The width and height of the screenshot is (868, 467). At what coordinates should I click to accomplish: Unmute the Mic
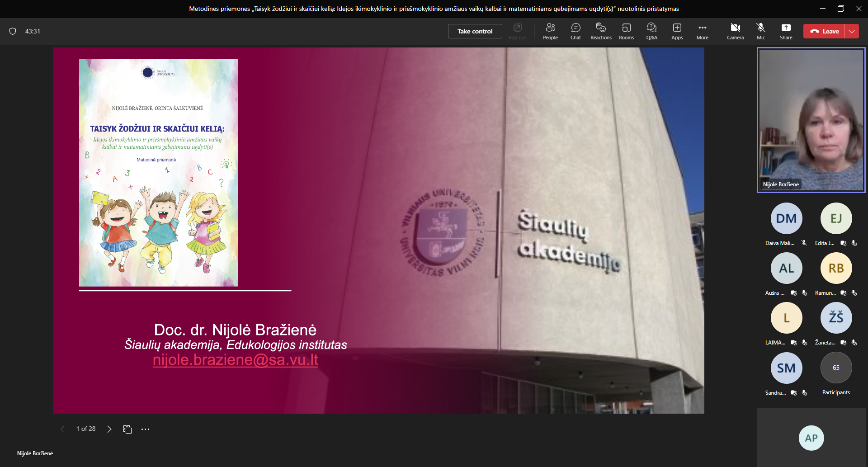tap(761, 31)
